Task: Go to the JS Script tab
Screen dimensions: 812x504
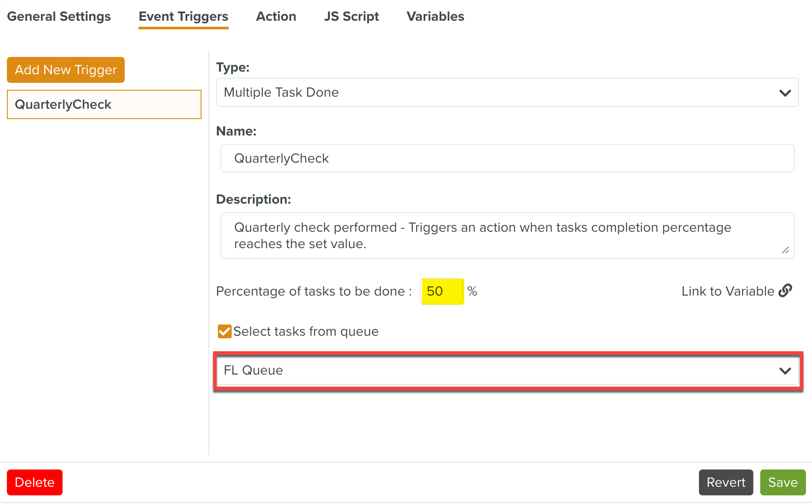Action: tap(351, 16)
